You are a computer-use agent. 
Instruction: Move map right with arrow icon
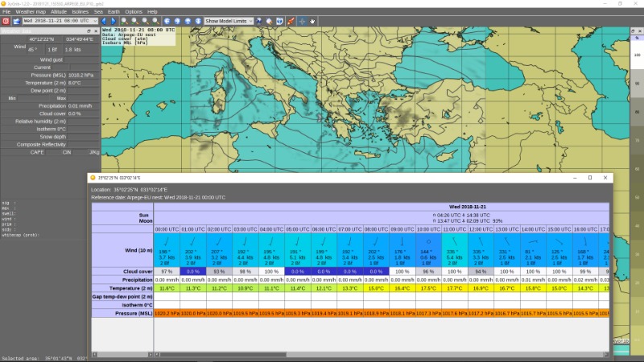(x=177, y=21)
